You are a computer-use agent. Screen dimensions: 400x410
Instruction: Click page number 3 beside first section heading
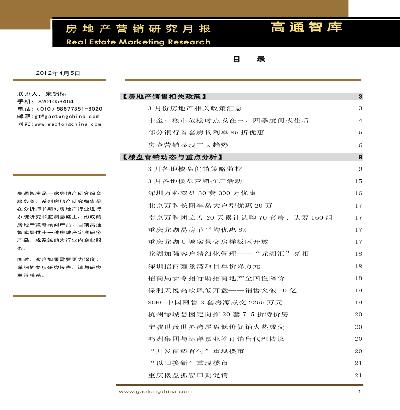360,97
